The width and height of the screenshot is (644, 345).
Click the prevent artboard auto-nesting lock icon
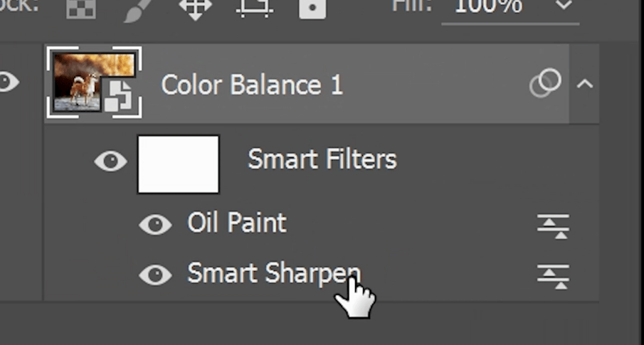click(x=255, y=7)
